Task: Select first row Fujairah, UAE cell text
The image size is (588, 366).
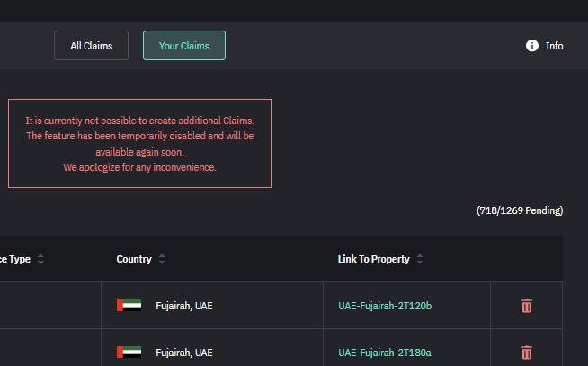Action: (x=184, y=306)
